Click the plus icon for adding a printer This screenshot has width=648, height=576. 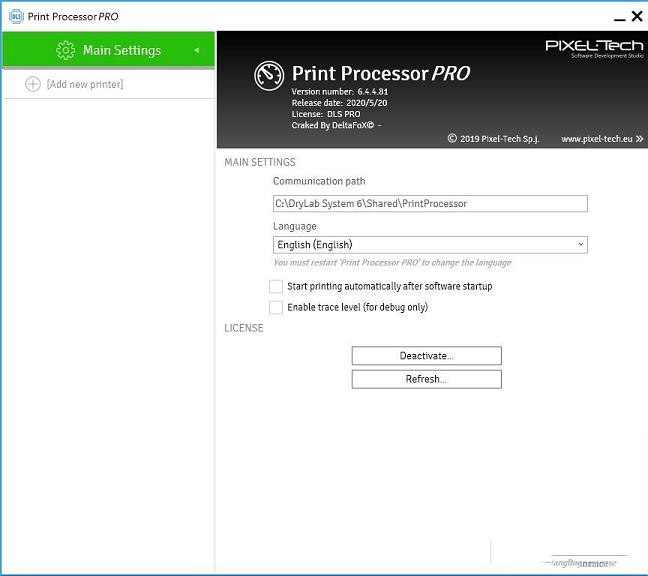click(x=33, y=84)
